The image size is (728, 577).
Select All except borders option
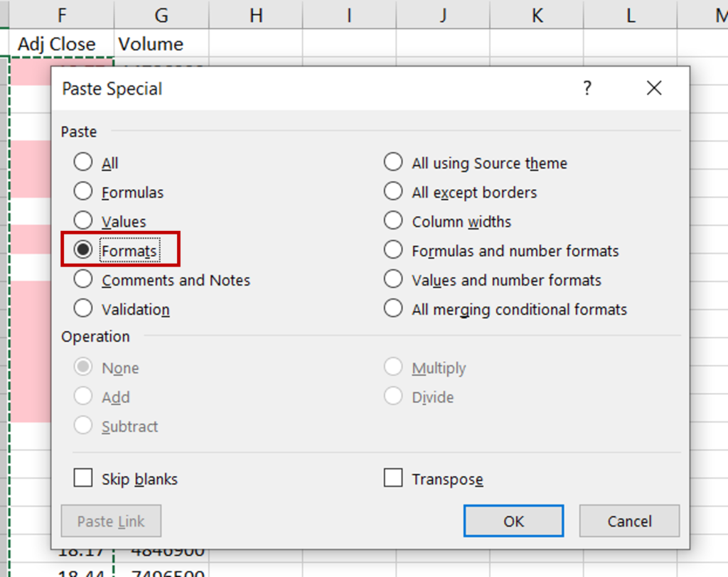coord(393,191)
